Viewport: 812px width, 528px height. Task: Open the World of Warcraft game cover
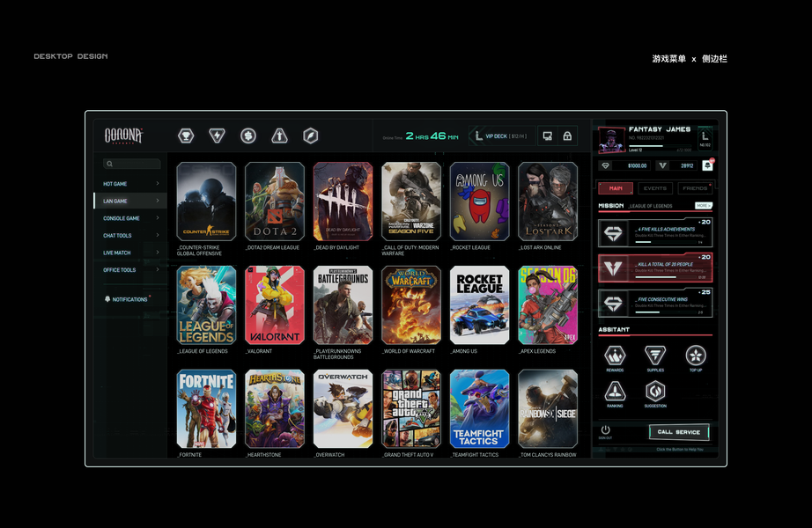[x=411, y=304]
